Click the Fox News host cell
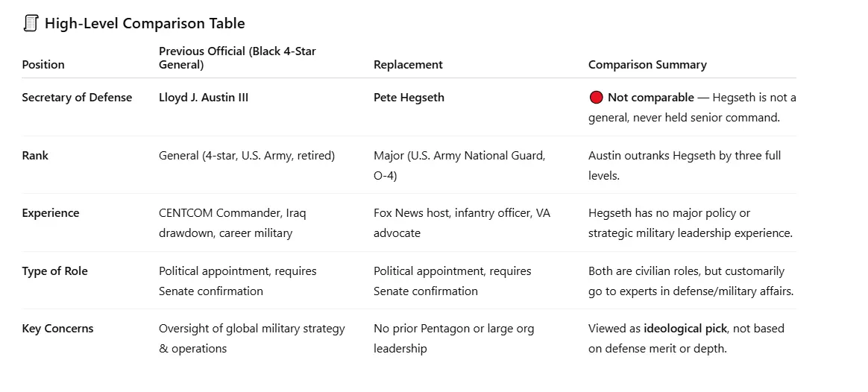Viewport: 868px width, 392px height. point(462,223)
